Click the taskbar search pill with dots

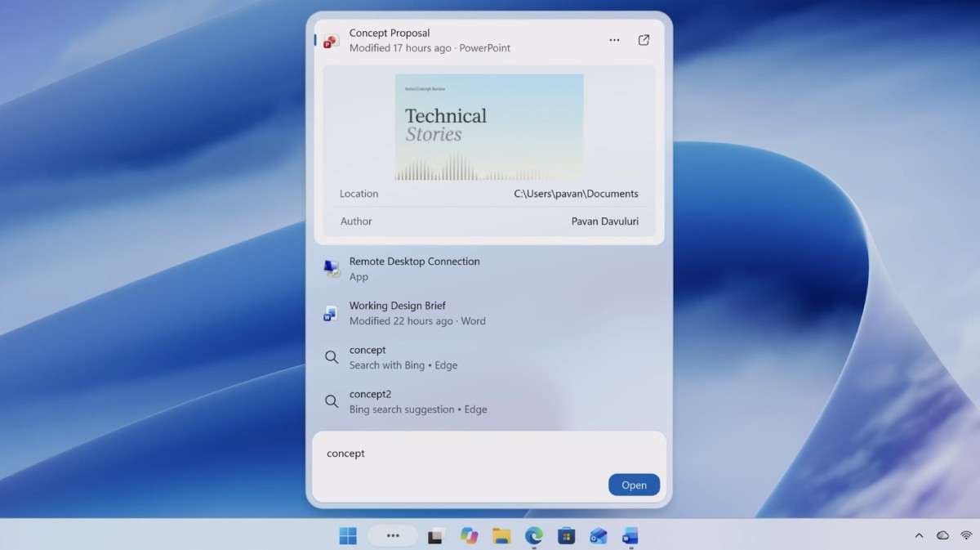tap(393, 536)
